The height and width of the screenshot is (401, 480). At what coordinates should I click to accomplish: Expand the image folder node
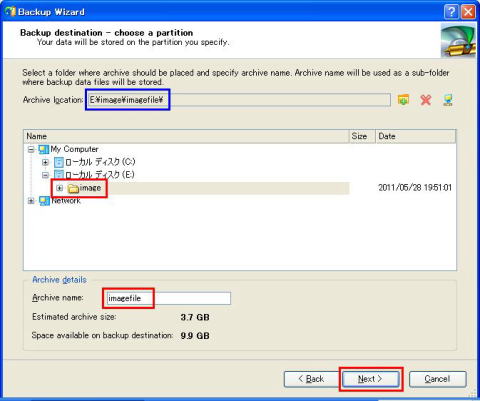(x=60, y=188)
